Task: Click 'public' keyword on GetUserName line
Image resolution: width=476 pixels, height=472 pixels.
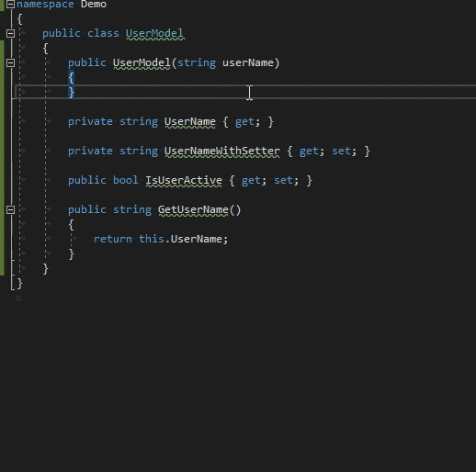Action: coord(87,210)
